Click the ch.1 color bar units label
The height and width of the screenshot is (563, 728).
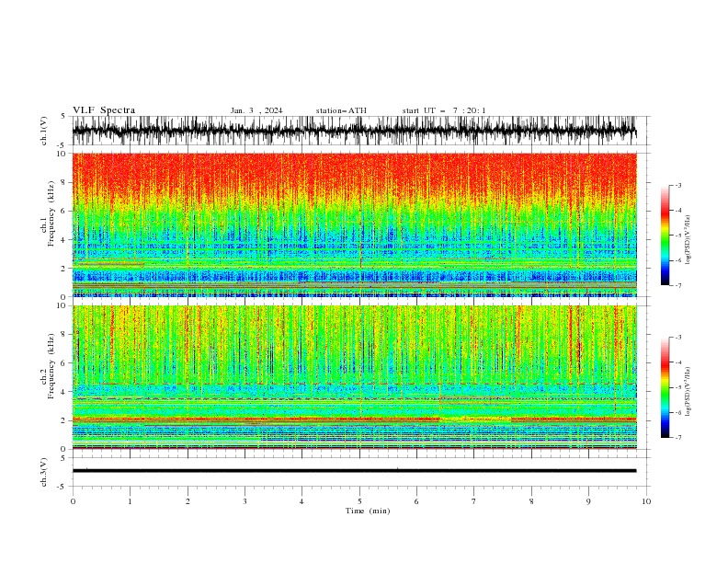[688, 240]
